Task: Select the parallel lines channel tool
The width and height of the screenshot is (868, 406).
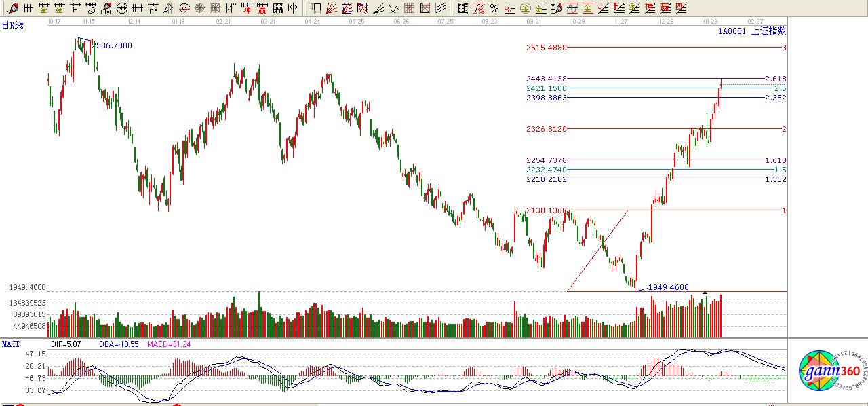Action: pos(440,8)
